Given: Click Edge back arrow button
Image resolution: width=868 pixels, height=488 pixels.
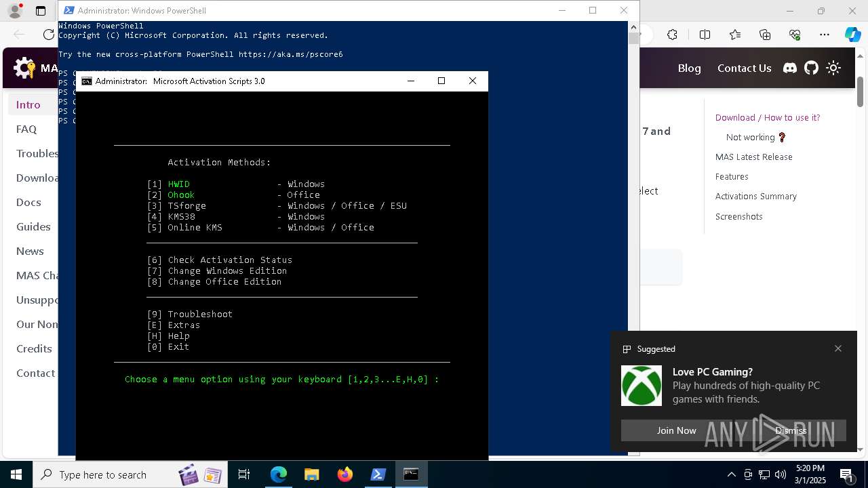Looking at the screenshot, I should pos(19,35).
